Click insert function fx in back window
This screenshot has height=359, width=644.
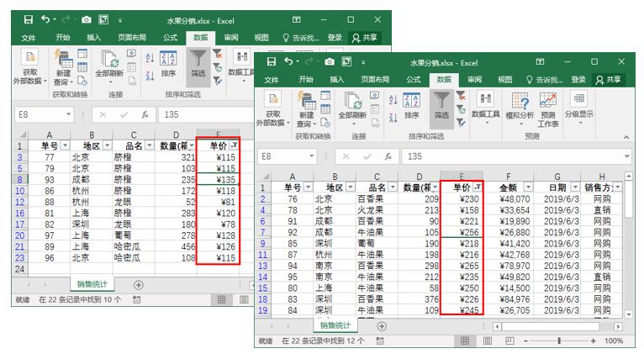pyautogui.click(x=145, y=114)
